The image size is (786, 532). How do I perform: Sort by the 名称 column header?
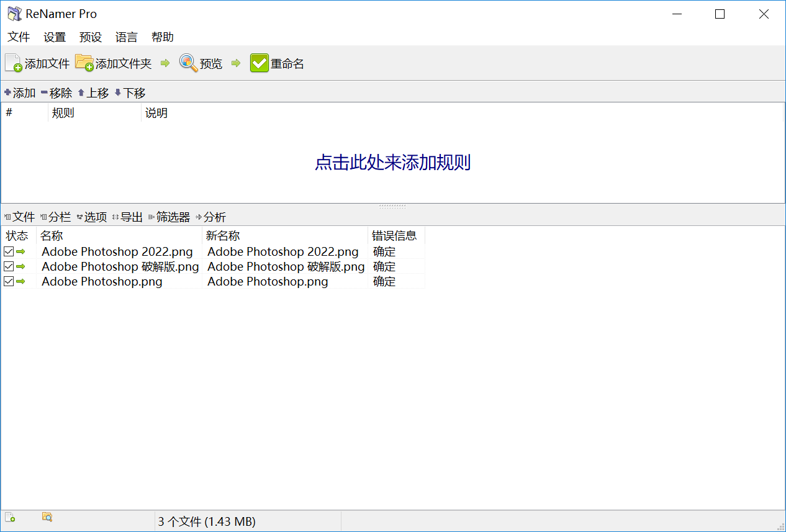(x=119, y=236)
